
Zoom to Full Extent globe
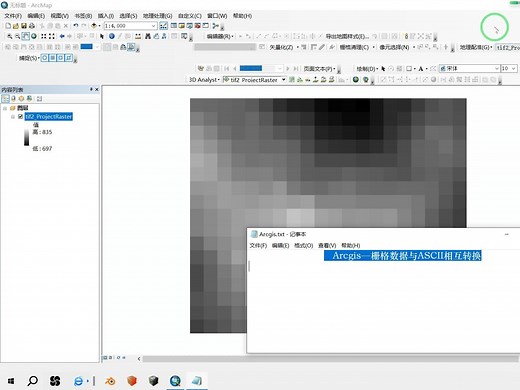click(x=34, y=36)
